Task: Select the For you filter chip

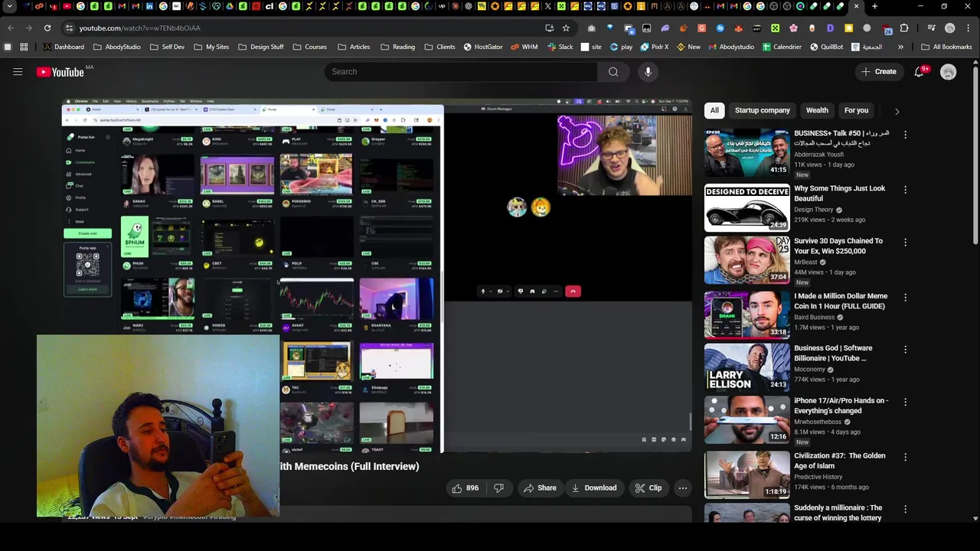Action: tap(856, 110)
